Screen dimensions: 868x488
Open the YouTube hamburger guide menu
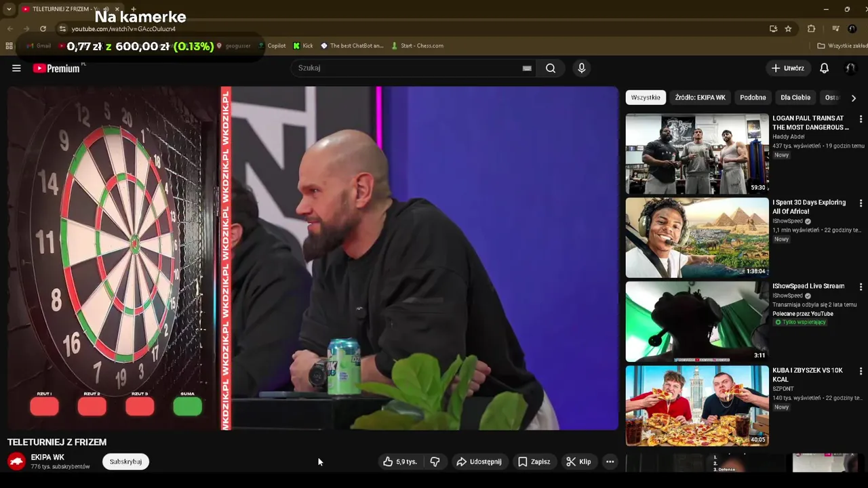coord(16,68)
